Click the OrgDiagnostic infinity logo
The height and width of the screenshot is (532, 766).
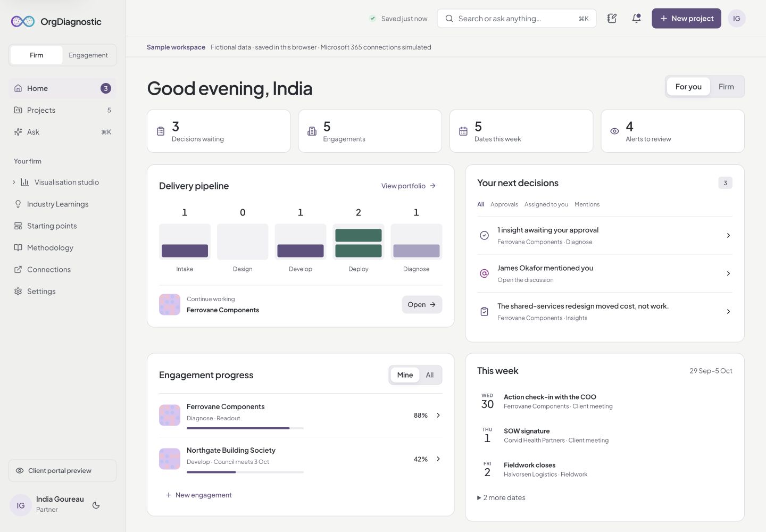click(23, 21)
